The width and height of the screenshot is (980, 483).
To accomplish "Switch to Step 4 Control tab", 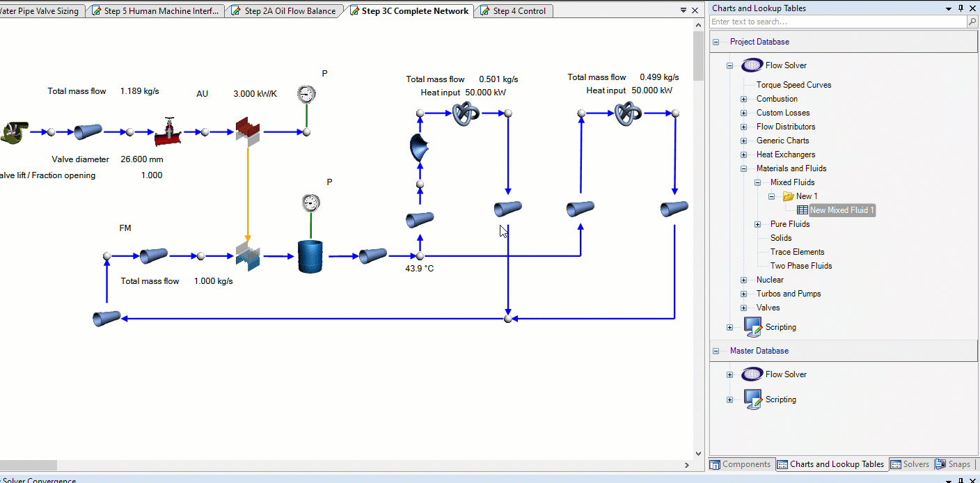I will pyautogui.click(x=519, y=11).
